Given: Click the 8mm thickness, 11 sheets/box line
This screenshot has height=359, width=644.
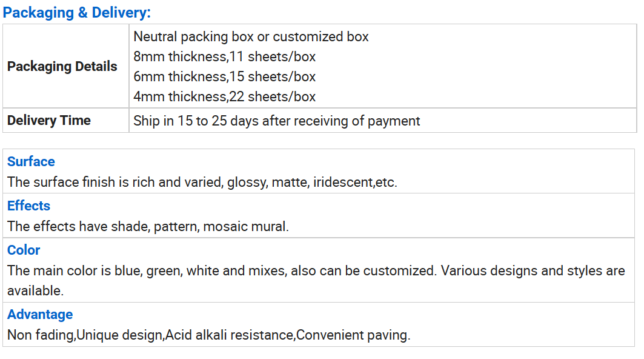Looking at the screenshot, I should (224, 57).
